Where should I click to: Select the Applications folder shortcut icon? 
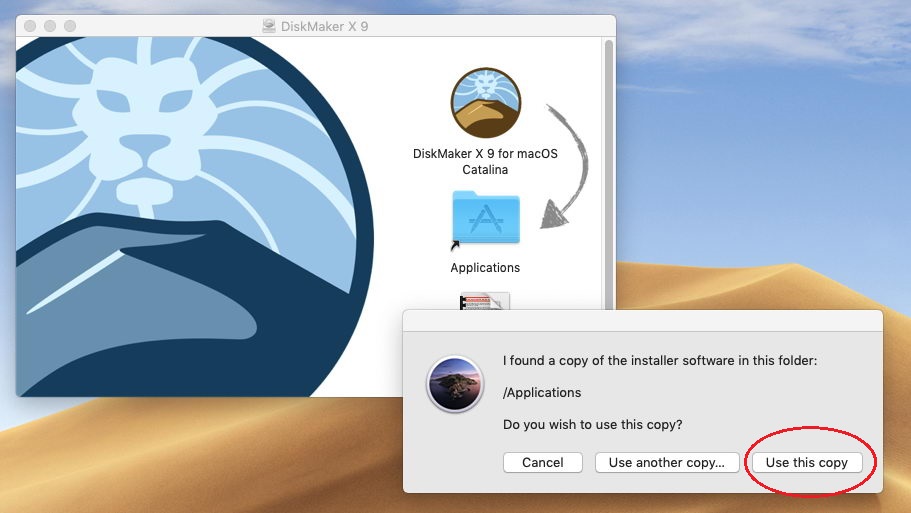486,219
